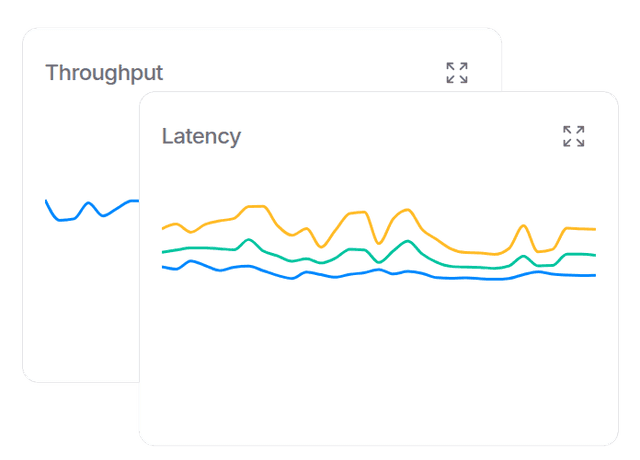Image resolution: width=640 pixels, height=460 pixels.
Task: Click left starting point of blue Latency line
Action: (x=163, y=267)
